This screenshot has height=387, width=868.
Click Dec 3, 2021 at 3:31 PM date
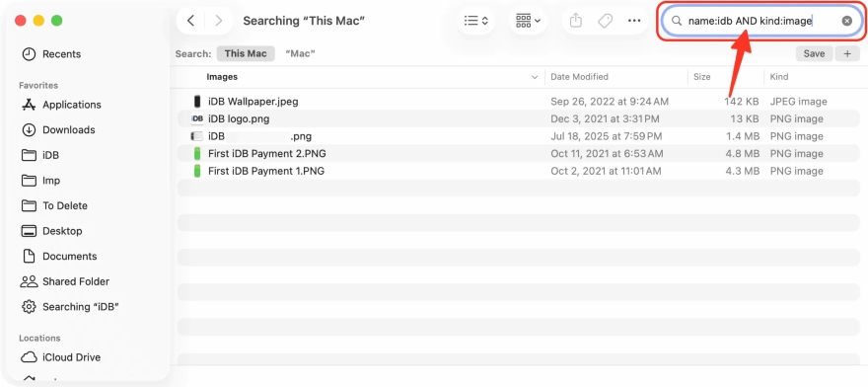coord(605,118)
